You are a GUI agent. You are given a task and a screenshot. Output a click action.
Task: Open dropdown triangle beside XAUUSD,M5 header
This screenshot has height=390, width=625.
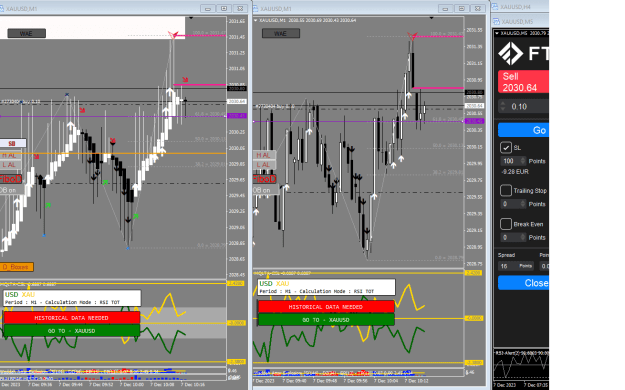[x=497, y=33]
